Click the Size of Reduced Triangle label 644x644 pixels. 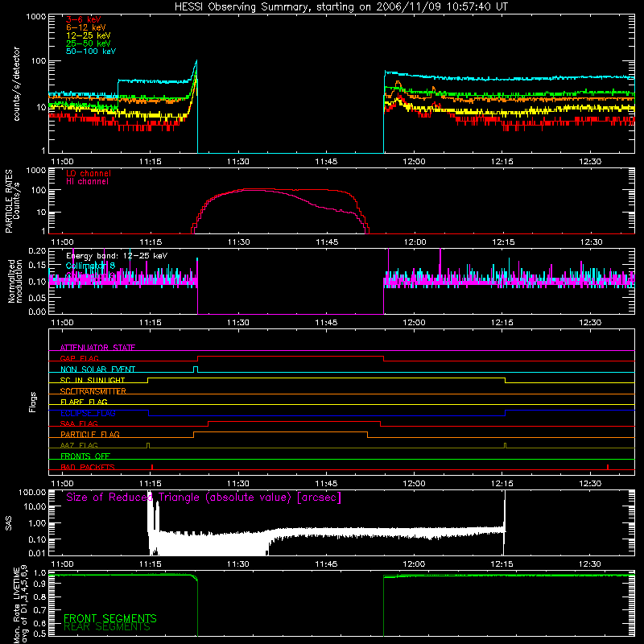204,497
